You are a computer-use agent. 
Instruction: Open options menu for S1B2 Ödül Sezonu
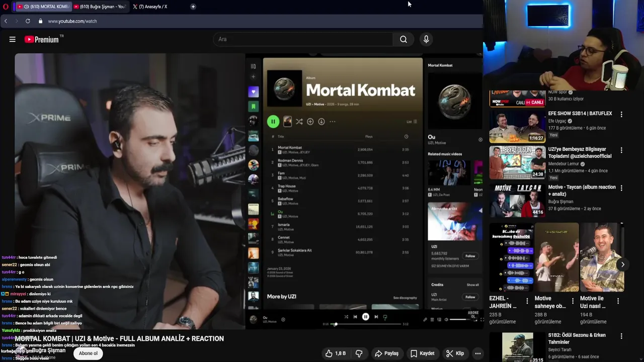(x=621, y=336)
